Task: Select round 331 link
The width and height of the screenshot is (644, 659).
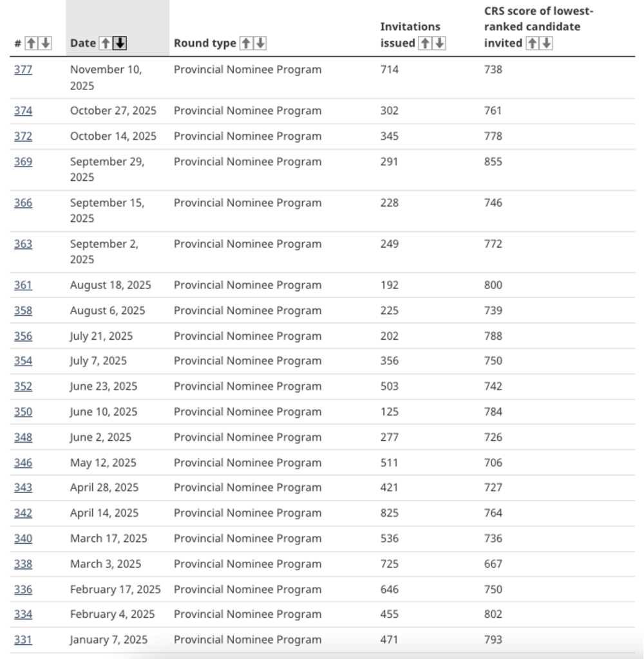Action: pyautogui.click(x=23, y=640)
